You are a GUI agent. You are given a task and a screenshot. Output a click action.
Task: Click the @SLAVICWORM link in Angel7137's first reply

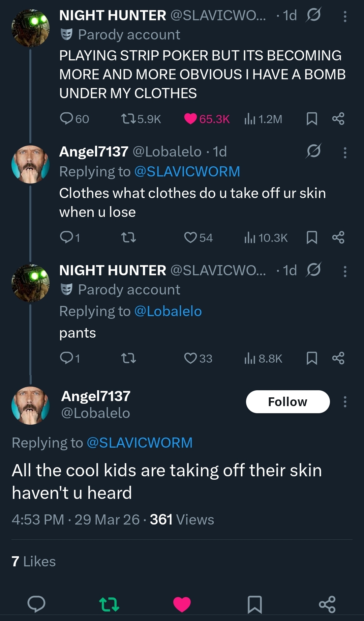187,172
